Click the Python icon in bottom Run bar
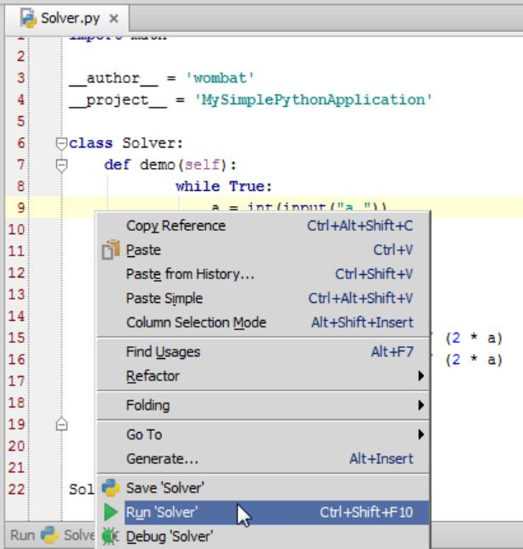Screen dimensions: 523x549 [x=49, y=535]
